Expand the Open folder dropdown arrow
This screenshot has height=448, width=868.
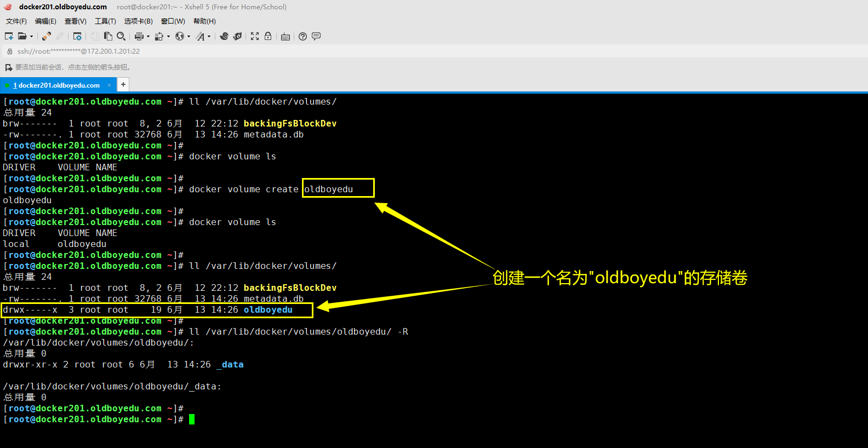point(31,37)
